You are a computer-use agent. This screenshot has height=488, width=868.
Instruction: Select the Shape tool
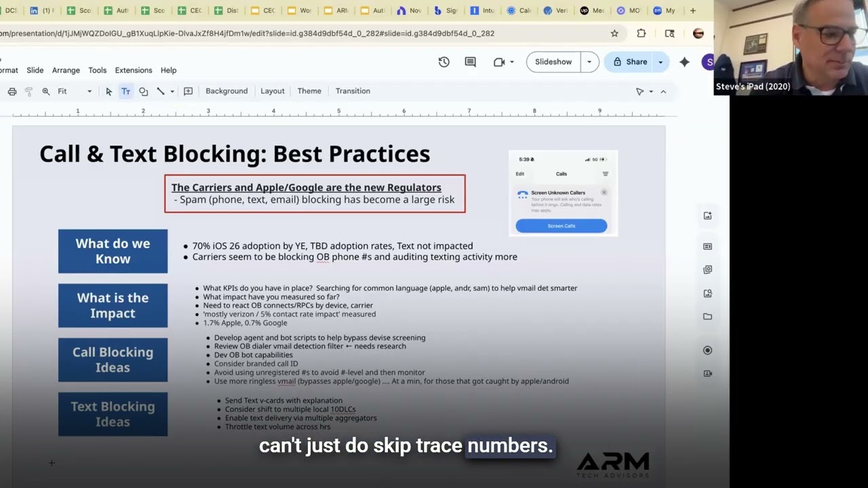tap(143, 91)
